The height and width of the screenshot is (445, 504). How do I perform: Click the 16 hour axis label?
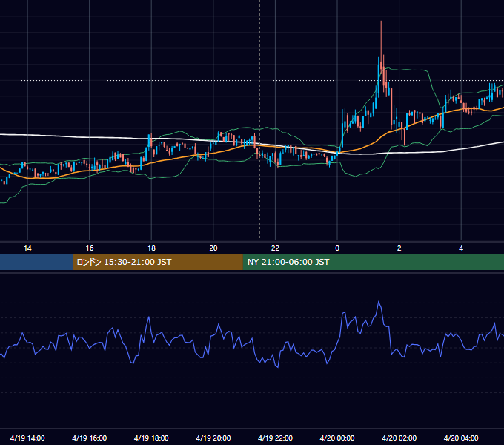[x=90, y=248]
